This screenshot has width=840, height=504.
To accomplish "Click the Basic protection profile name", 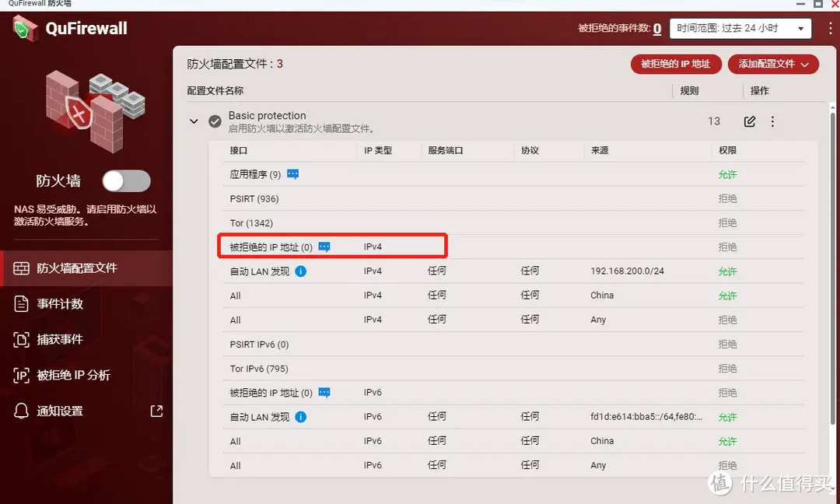I will (268, 115).
